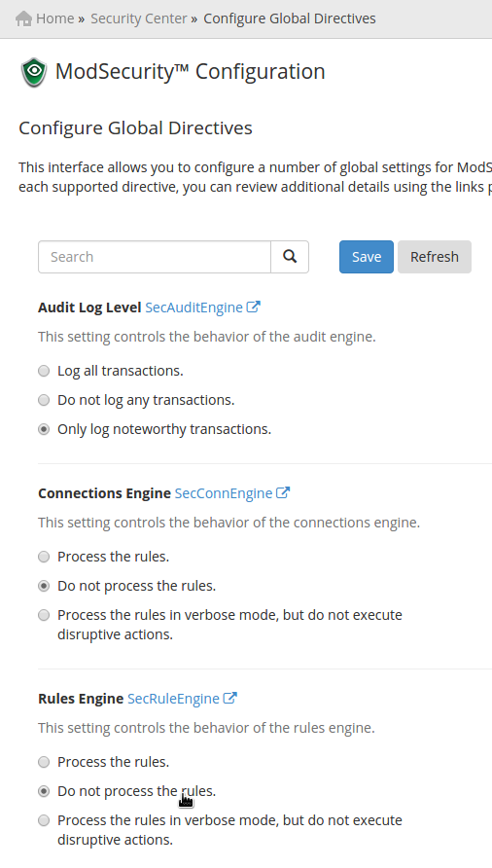
Task: Focus the Search input field
Action: [155, 257]
